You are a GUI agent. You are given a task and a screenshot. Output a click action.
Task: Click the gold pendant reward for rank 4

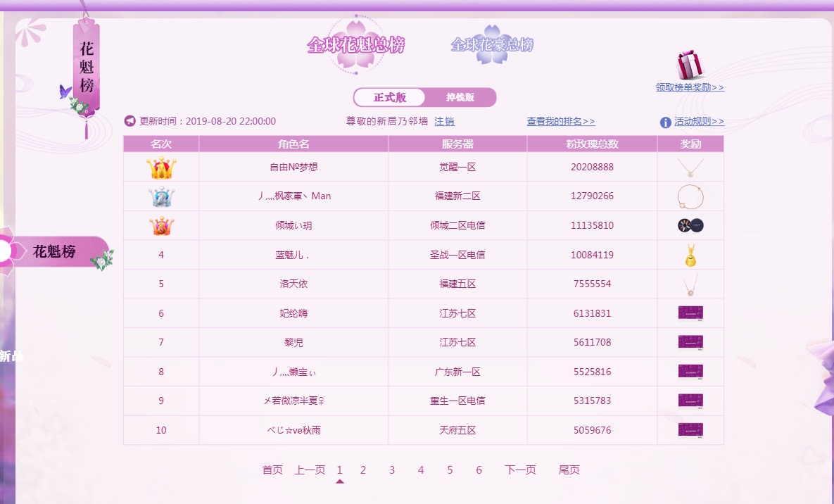(x=690, y=255)
